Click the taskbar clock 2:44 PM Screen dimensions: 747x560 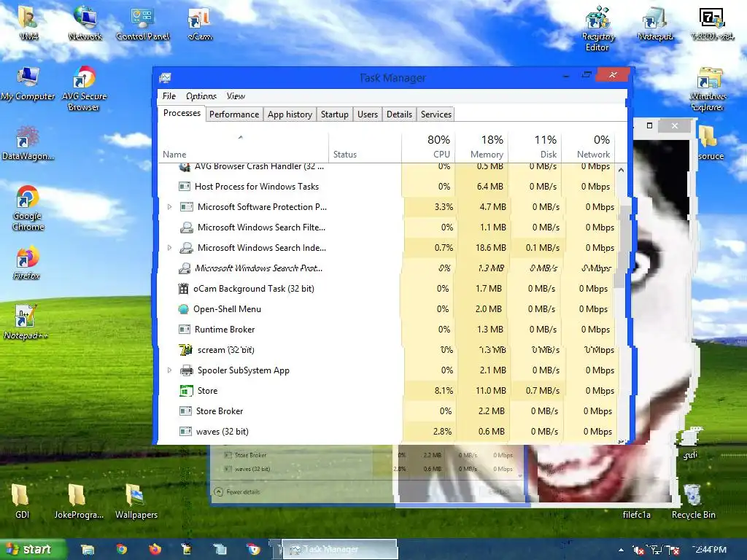tap(709, 550)
